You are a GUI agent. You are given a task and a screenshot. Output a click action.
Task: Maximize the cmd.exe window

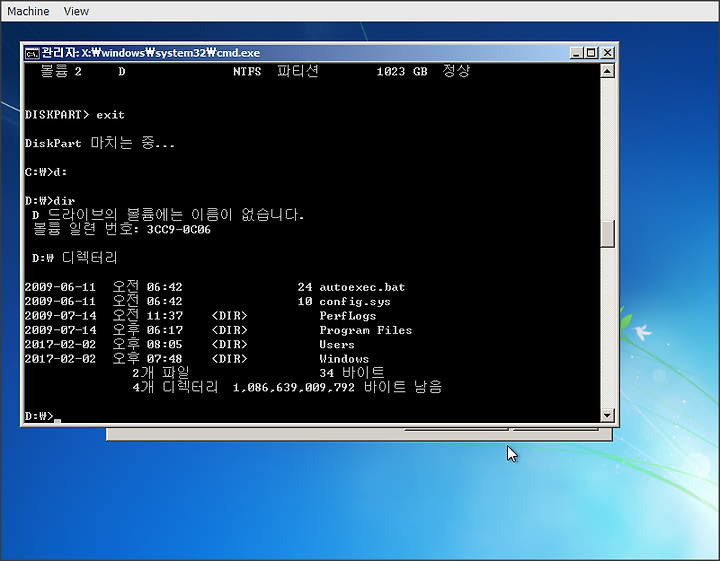click(591, 53)
